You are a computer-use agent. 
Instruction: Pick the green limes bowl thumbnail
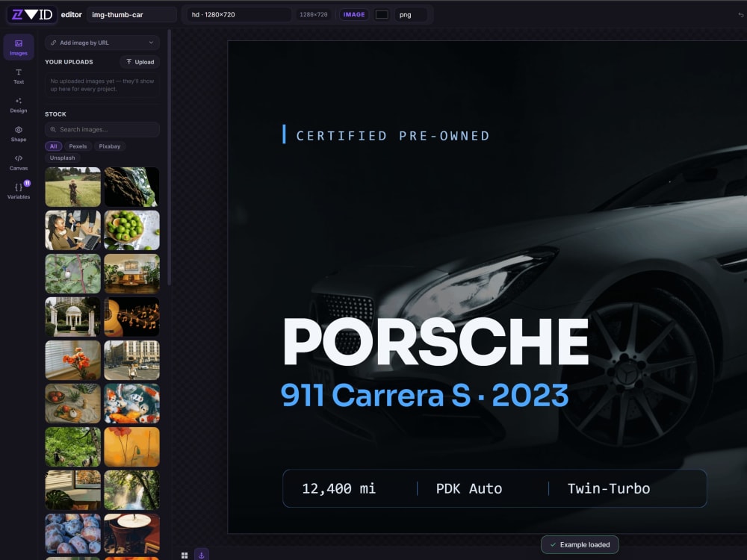coord(132,230)
